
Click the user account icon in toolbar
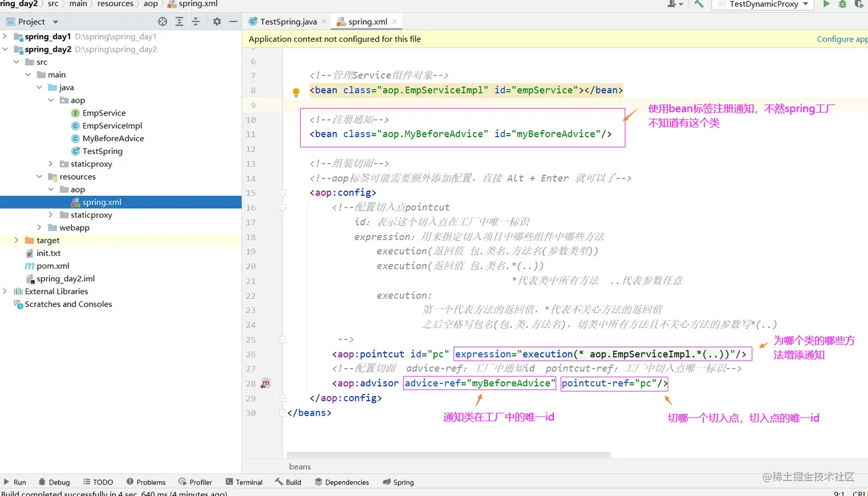tap(675, 4)
